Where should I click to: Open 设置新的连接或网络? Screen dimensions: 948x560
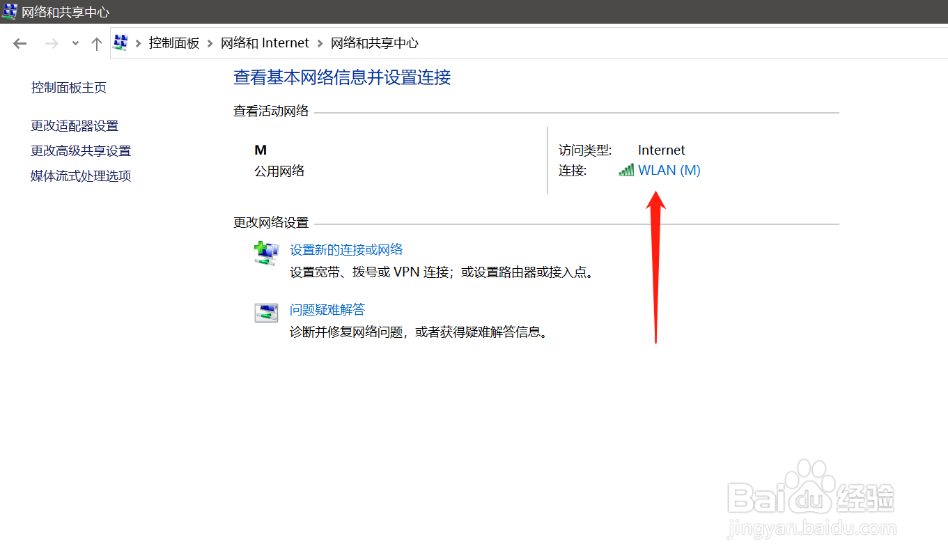(x=346, y=249)
